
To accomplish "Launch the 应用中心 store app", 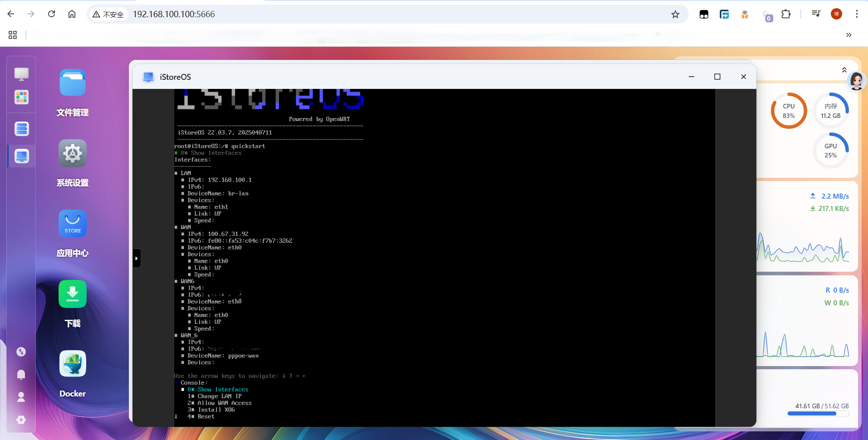I will coord(73,224).
